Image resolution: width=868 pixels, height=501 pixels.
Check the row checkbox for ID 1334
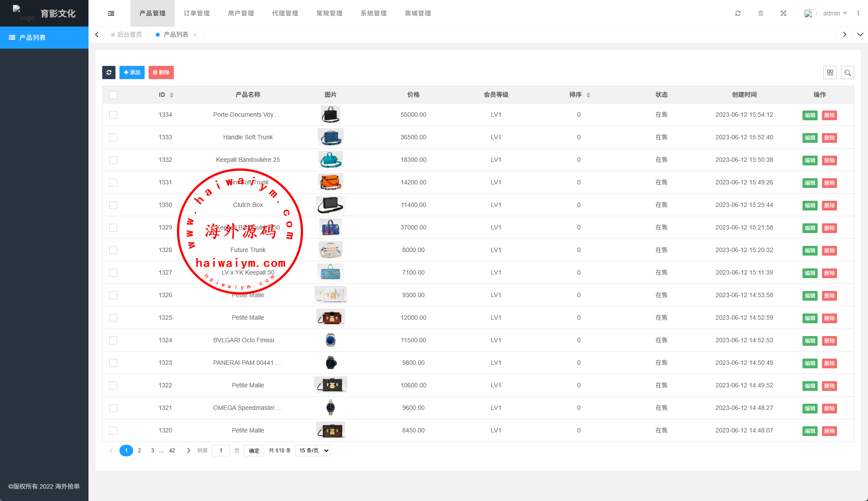113,115
